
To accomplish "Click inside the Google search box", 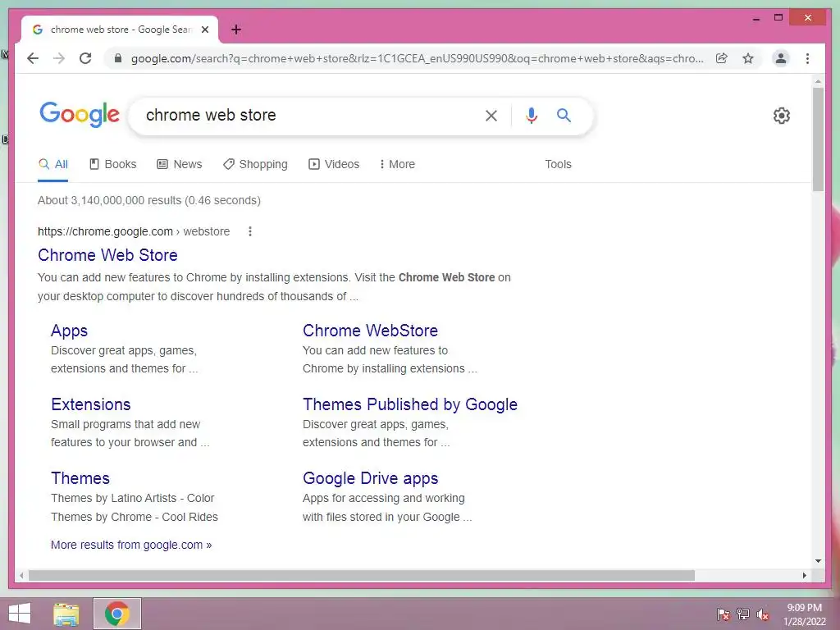I will pyautogui.click(x=311, y=115).
